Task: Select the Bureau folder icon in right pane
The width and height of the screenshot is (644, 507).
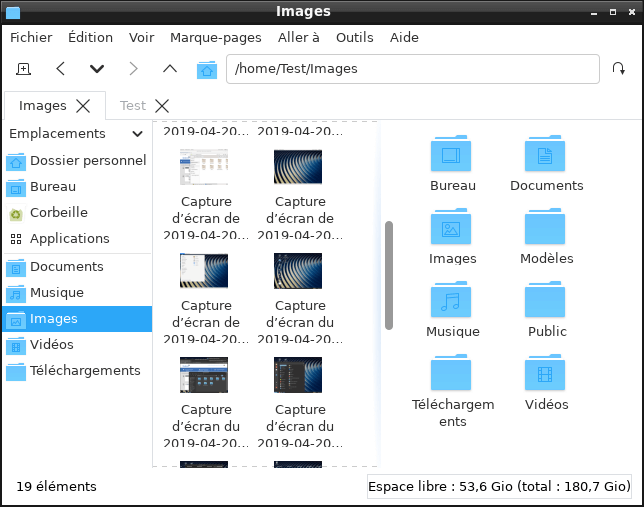Action: pyautogui.click(x=451, y=153)
